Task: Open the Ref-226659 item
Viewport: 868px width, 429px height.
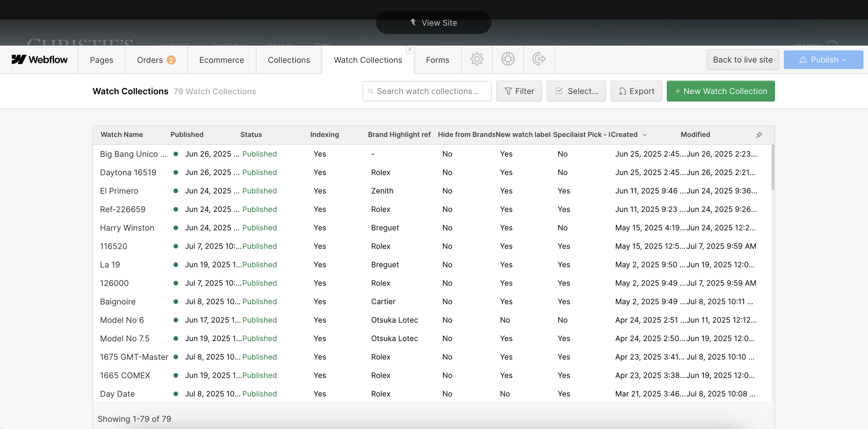Action: click(432, 209)
